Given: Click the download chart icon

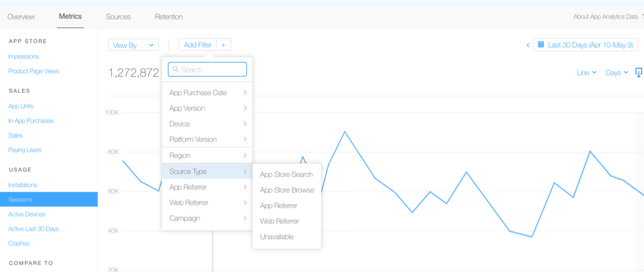Looking at the screenshot, I should [x=638, y=72].
